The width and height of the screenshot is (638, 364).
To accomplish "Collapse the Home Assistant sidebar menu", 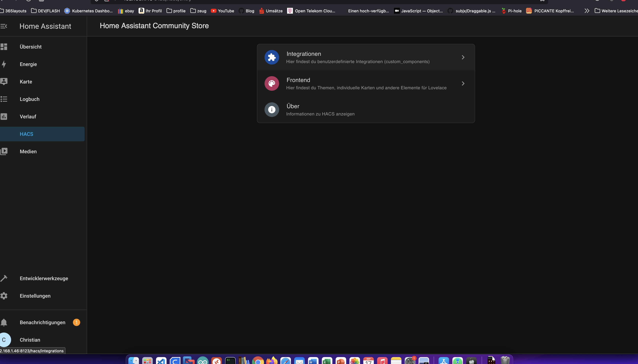I will coord(4,26).
